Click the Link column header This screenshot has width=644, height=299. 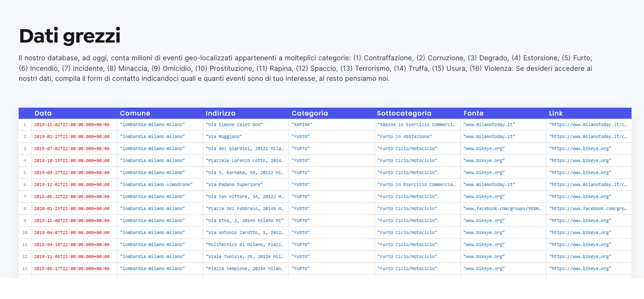(556, 113)
